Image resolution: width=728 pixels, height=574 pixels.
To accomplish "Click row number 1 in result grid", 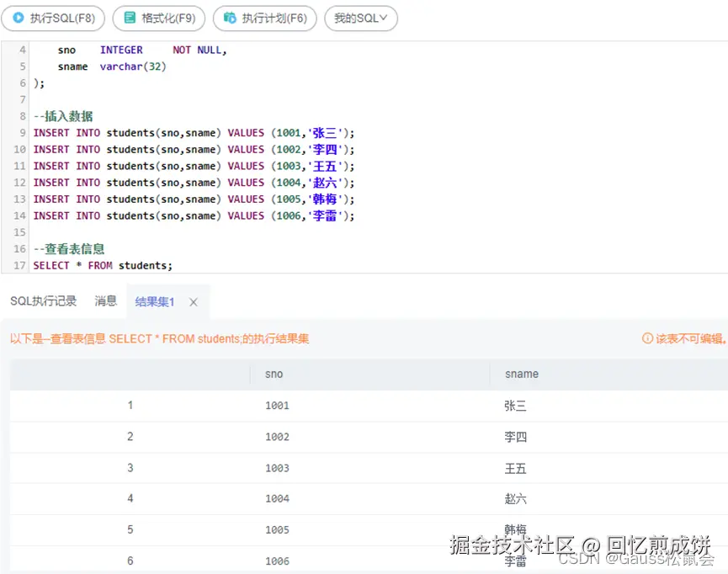I will coord(130,405).
